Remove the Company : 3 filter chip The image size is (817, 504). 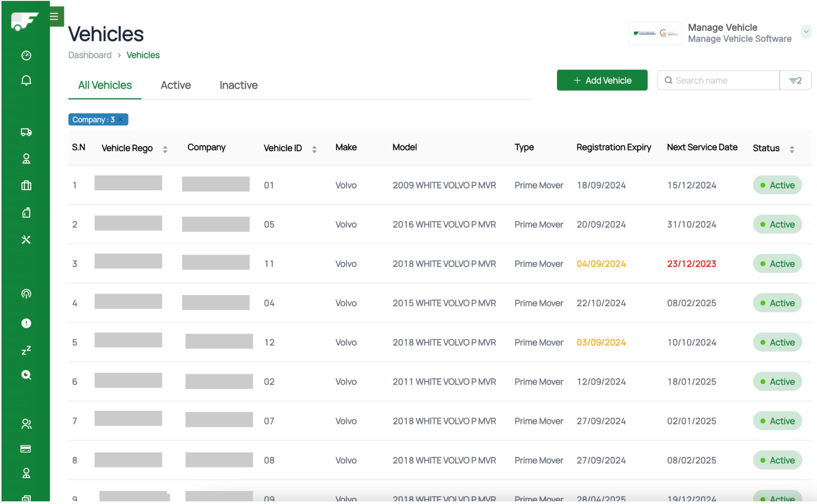(121, 120)
